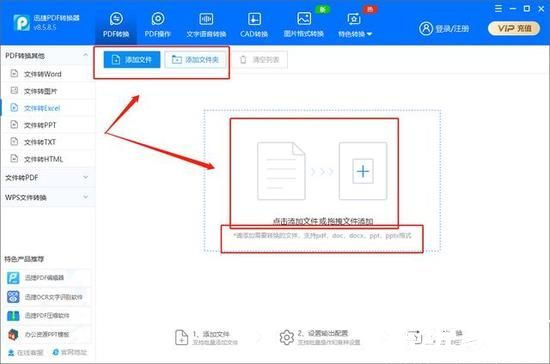This screenshot has width=550, height=364.
Task: Click the supported formats hint text
Action: coord(322,236)
